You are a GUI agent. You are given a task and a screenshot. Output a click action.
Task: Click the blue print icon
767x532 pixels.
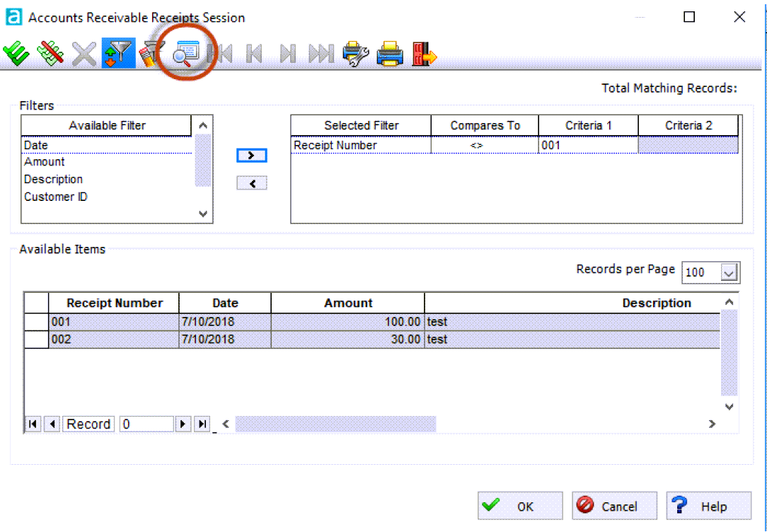[x=390, y=54]
